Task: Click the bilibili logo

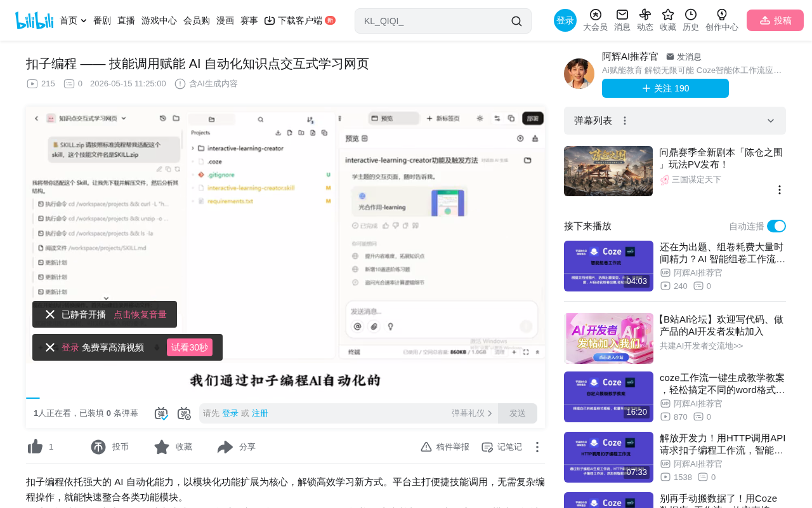Action: (34, 20)
